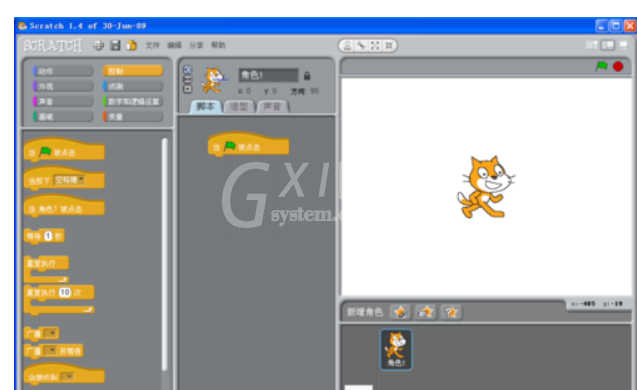The width and height of the screenshot is (637, 390).
Task: Select the 动作 block category
Action: pyautogui.click(x=63, y=71)
